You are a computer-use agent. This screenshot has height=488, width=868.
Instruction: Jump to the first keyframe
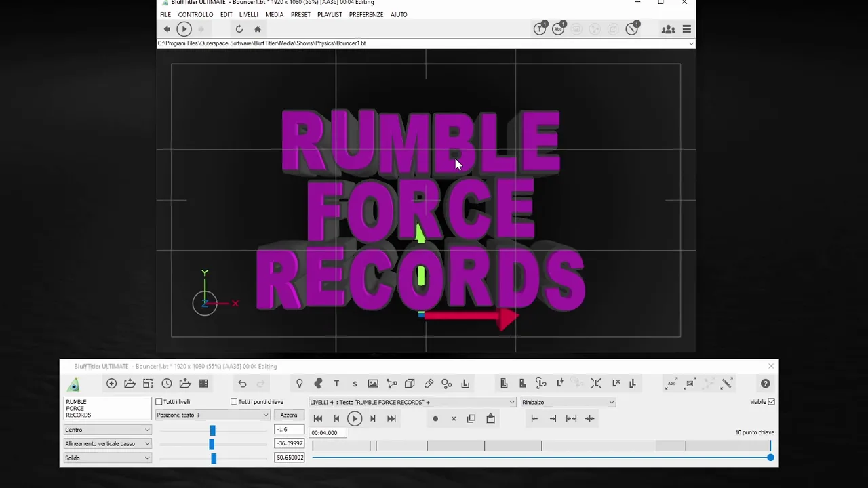pos(318,419)
